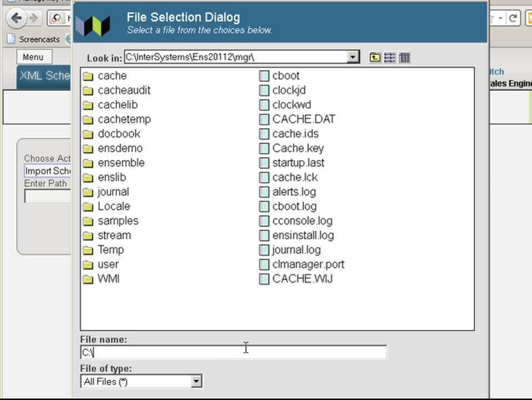Open the Screencasts bookmark
Image resolution: width=532 pixels, height=400 pixels.
pos(39,39)
